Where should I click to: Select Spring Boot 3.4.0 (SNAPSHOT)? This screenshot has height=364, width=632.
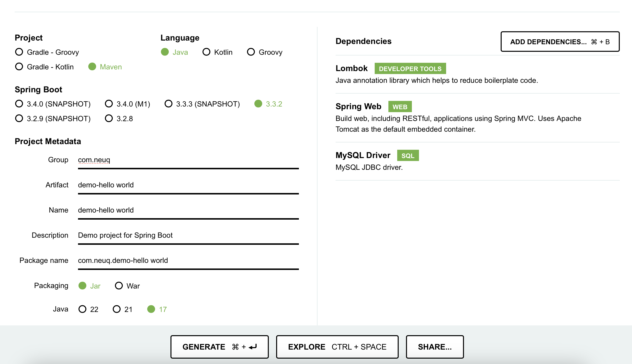click(x=53, y=104)
